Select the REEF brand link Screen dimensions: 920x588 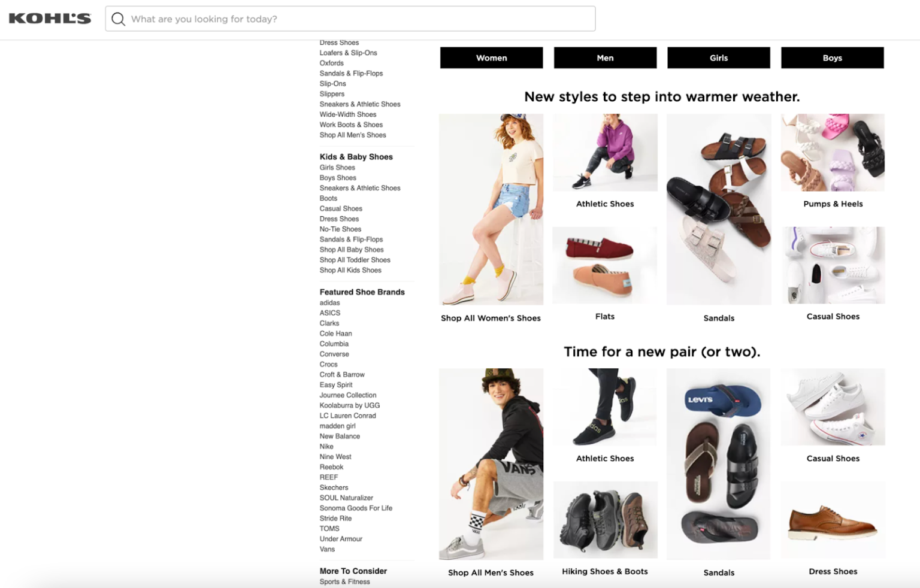tap(329, 477)
